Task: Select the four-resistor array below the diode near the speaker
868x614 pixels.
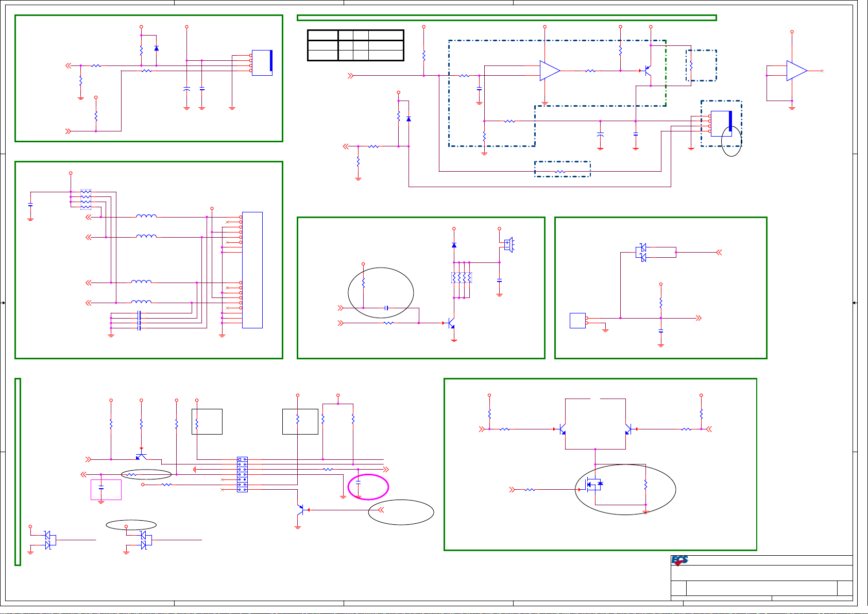Action: click(x=461, y=277)
